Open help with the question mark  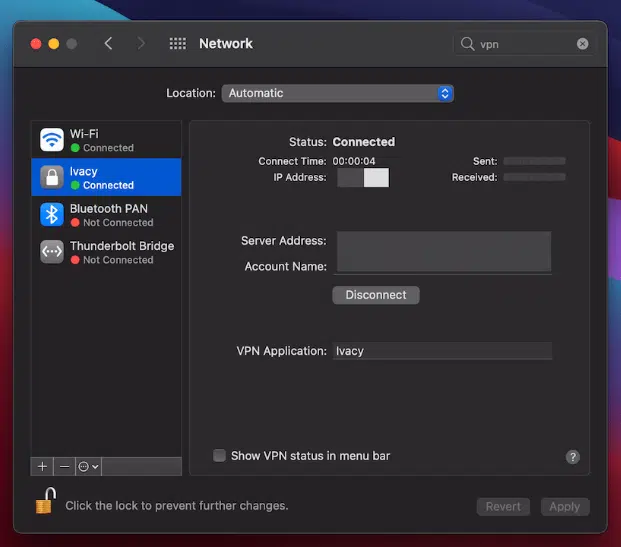(572, 457)
